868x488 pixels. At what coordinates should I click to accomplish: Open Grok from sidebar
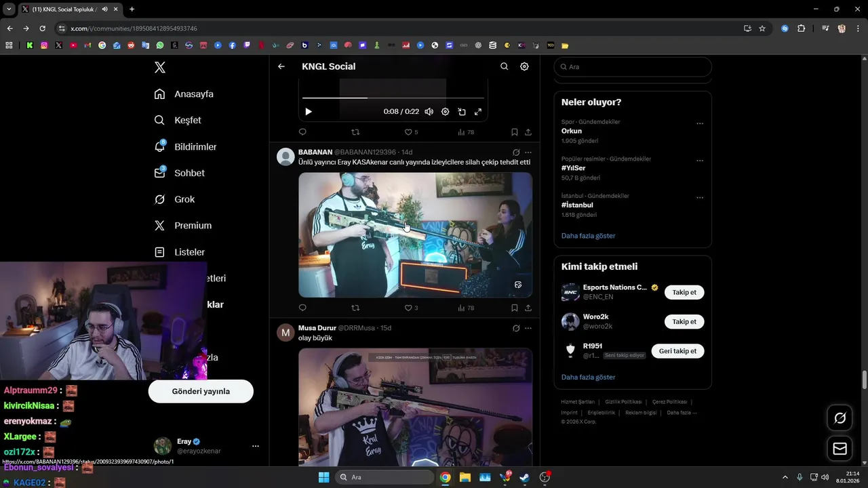pos(174,199)
